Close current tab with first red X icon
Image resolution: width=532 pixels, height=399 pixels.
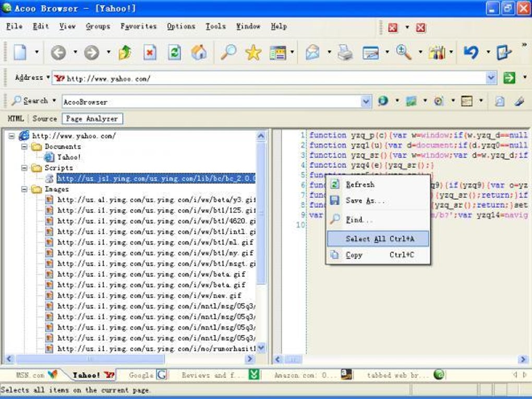[x=393, y=28]
